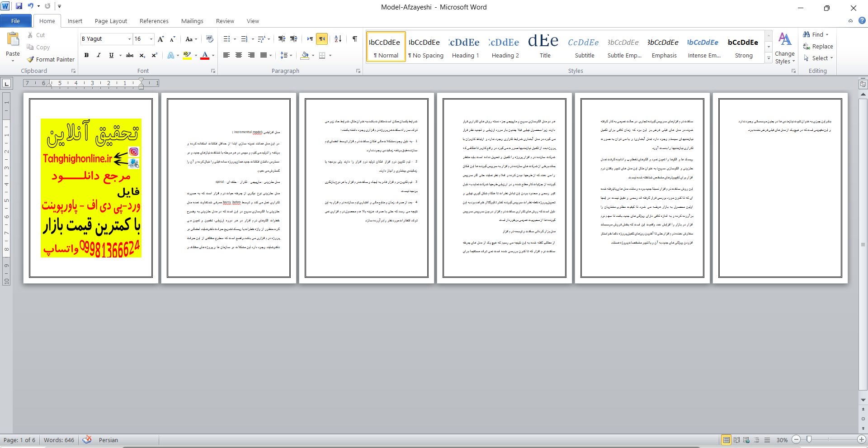Toggle Italic formatting
Screen dimensions: 868x448
click(99, 55)
